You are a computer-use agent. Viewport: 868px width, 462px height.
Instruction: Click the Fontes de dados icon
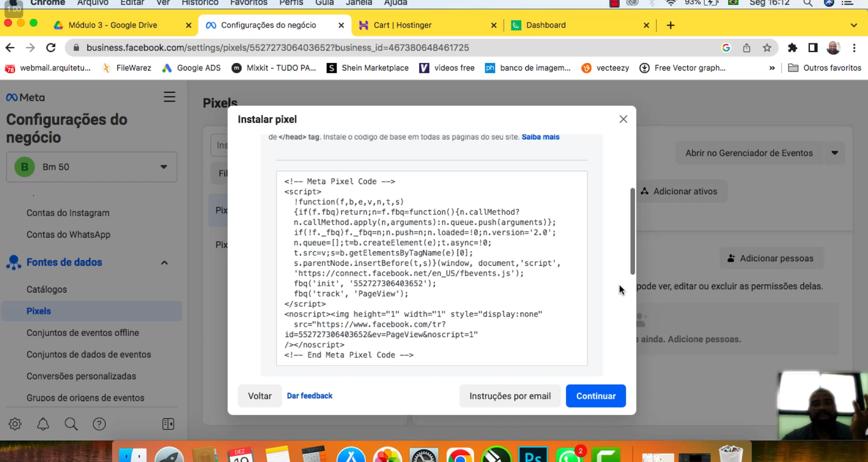[14, 262]
